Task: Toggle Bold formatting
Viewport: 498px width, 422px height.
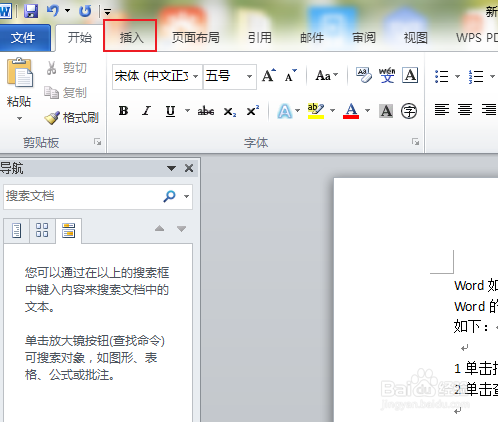Action: coord(123,111)
